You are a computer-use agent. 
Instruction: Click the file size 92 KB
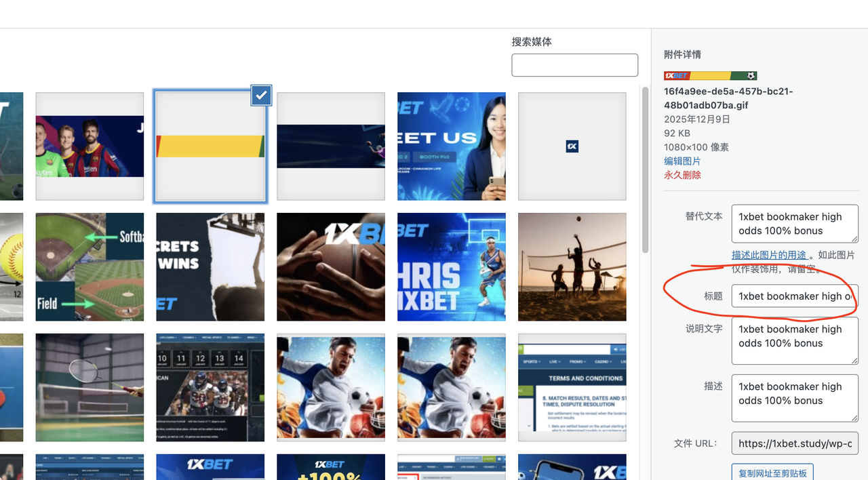tap(675, 134)
